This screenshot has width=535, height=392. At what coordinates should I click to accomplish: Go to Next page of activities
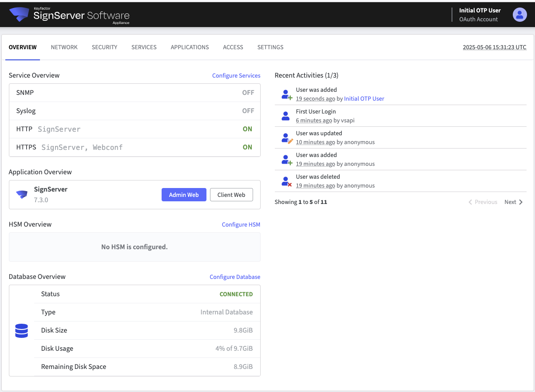514,202
